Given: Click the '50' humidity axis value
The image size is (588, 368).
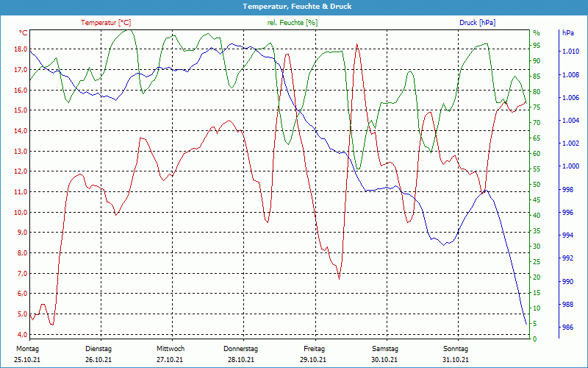Looking at the screenshot, I should coord(537,185).
